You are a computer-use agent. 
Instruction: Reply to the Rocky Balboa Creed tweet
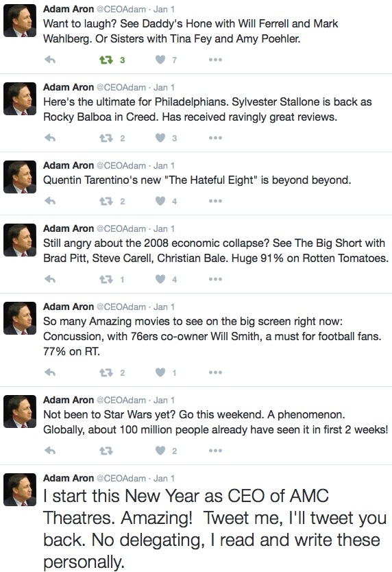coord(50,138)
